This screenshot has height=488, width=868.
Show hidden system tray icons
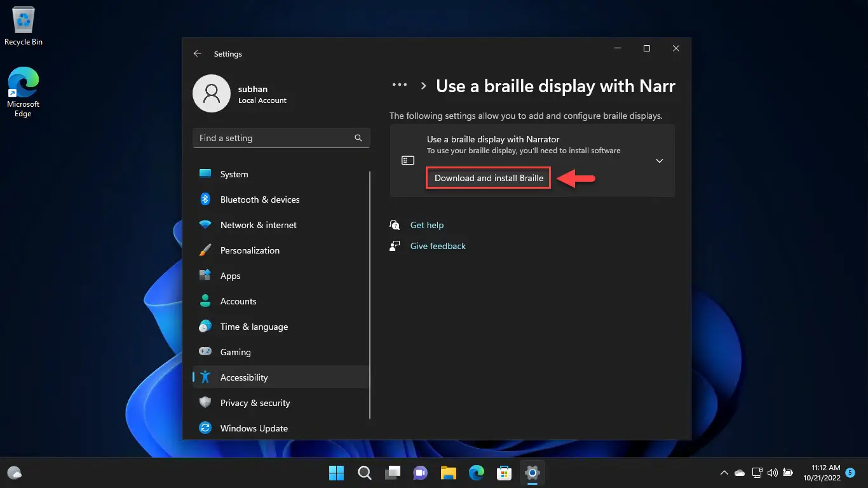724,473
